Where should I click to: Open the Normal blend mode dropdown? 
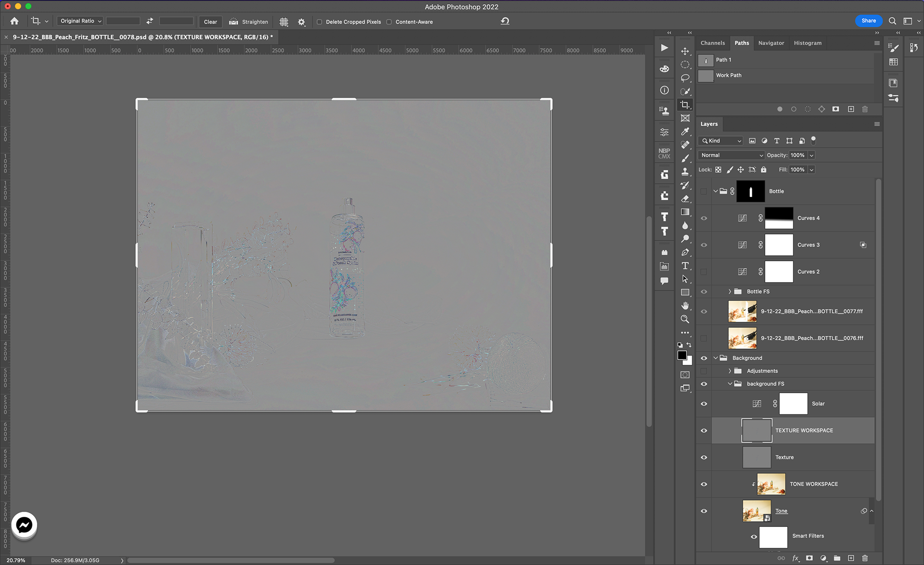[731, 155]
